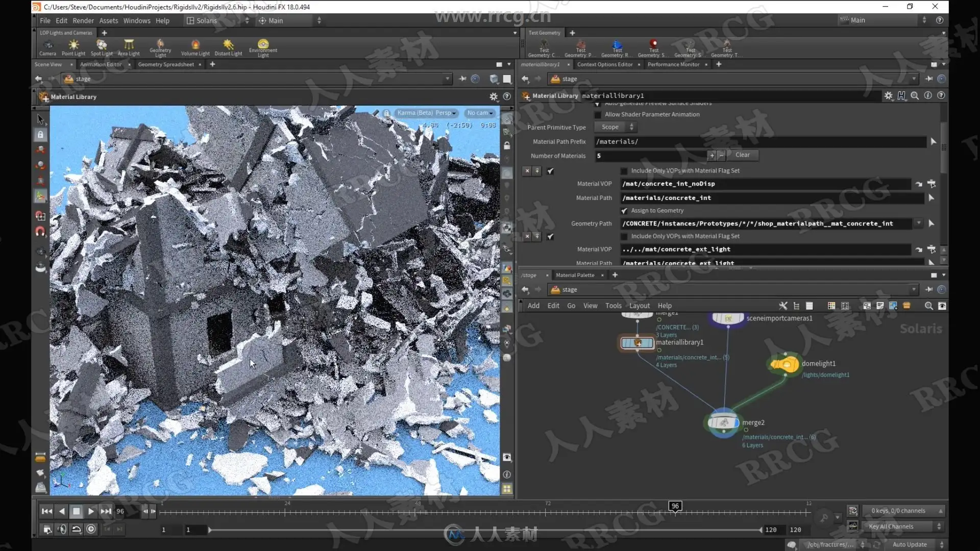Open the Render menu
Image resolution: width=980 pixels, height=551 pixels.
tap(83, 20)
